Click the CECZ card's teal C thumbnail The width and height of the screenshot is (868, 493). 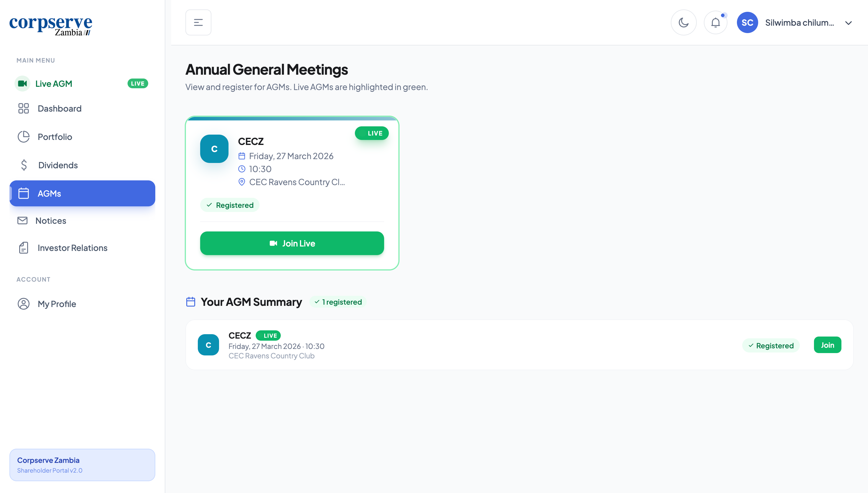pyautogui.click(x=214, y=149)
